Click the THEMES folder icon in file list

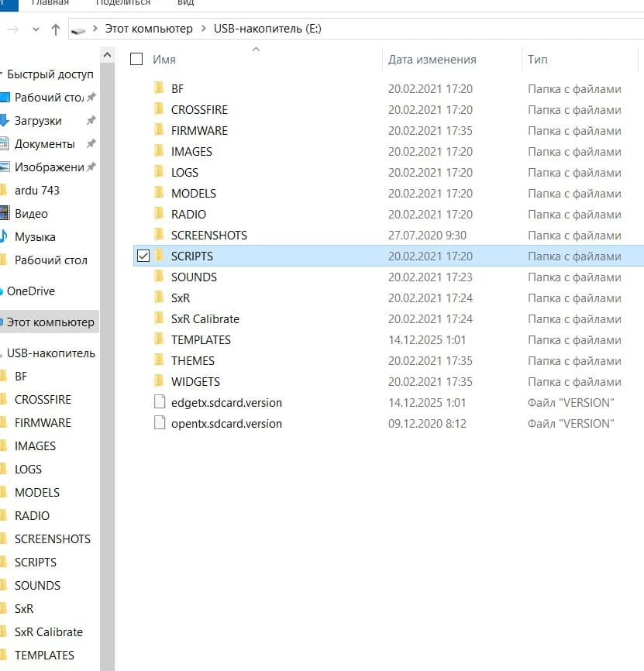coord(159,360)
